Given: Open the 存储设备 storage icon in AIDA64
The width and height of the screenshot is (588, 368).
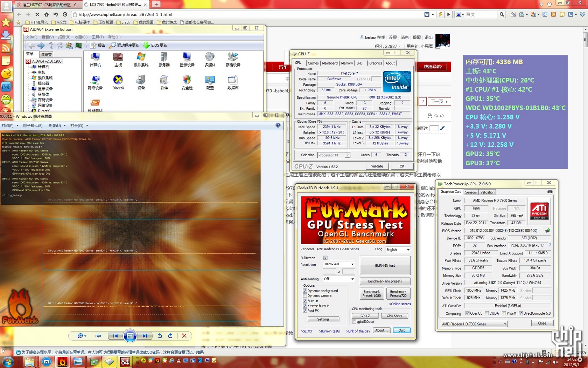Looking at the screenshot, I should (x=233, y=60).
